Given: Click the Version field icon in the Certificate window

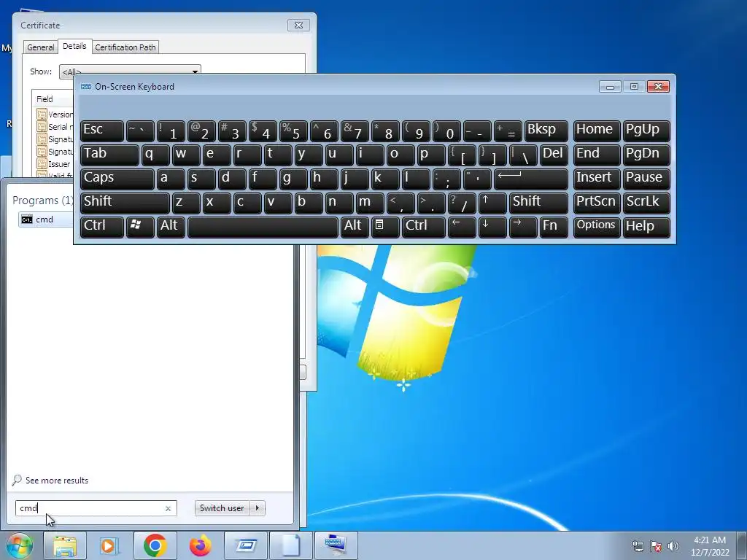Looking at the screenshot, I should tap(42, 114).
